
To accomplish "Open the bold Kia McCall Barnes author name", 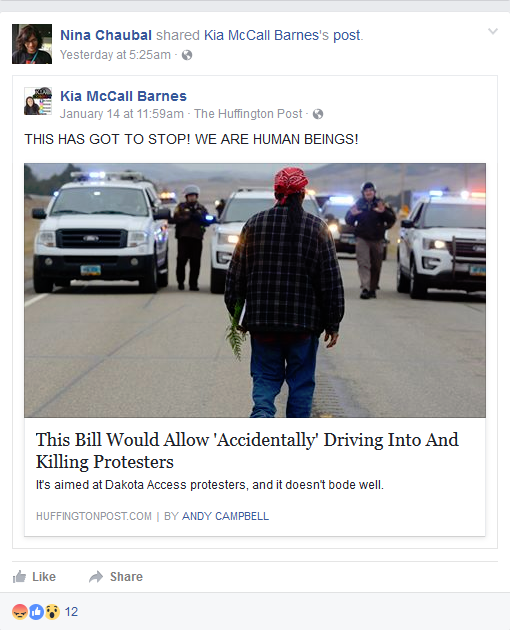I will [123, 96].
